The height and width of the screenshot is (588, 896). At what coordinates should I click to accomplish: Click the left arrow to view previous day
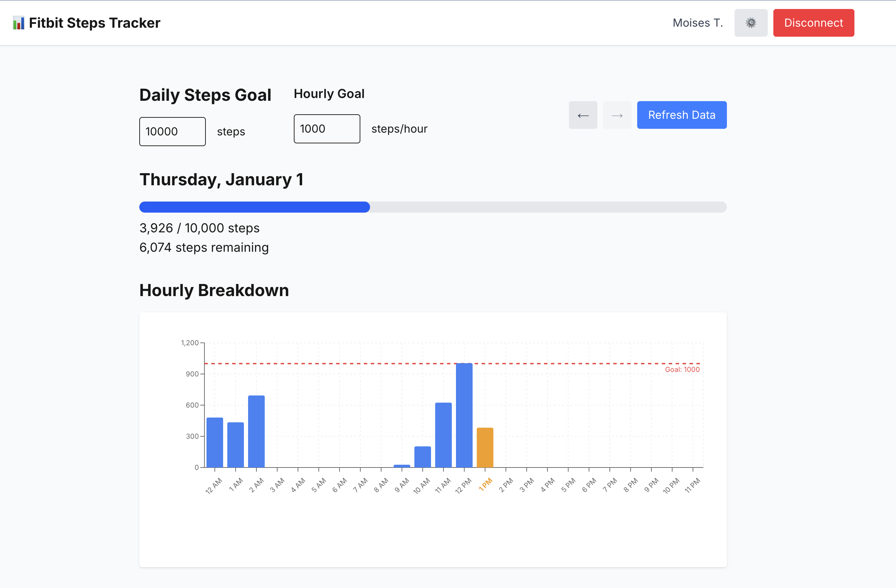(x=583, y=115)
